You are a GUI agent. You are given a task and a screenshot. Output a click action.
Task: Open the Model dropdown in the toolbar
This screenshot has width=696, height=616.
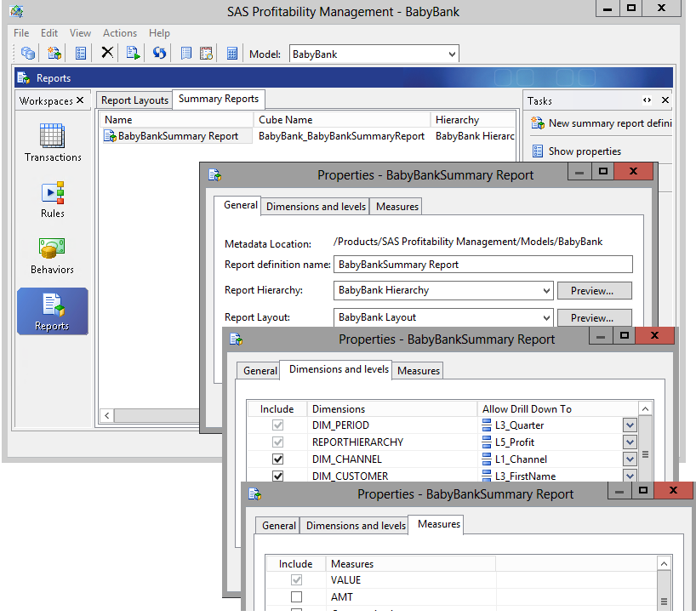pos(452,54)
